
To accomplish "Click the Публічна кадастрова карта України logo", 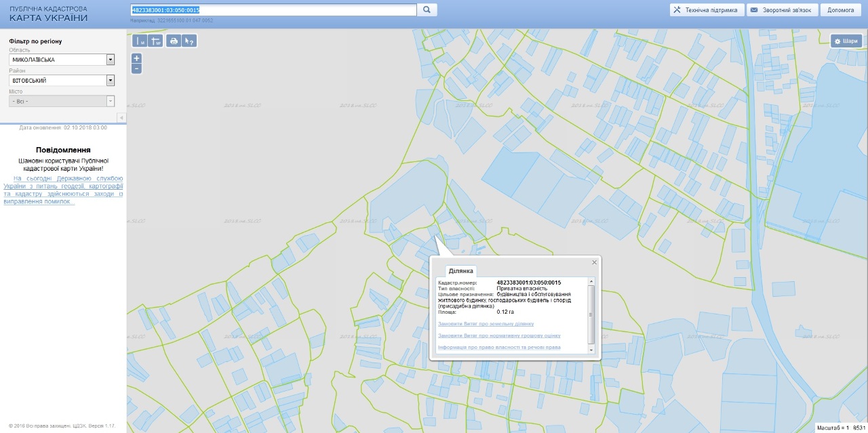I will (x=49, y=14).
